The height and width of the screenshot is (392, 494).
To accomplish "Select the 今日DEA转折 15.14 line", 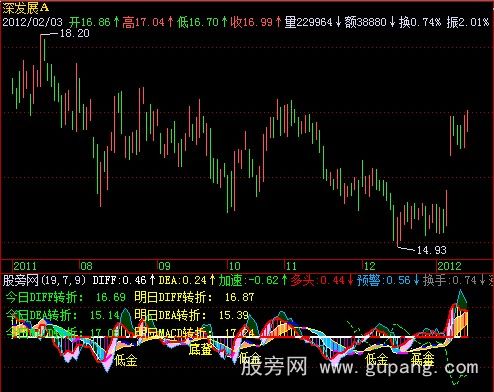I will (x=62, y=315).
